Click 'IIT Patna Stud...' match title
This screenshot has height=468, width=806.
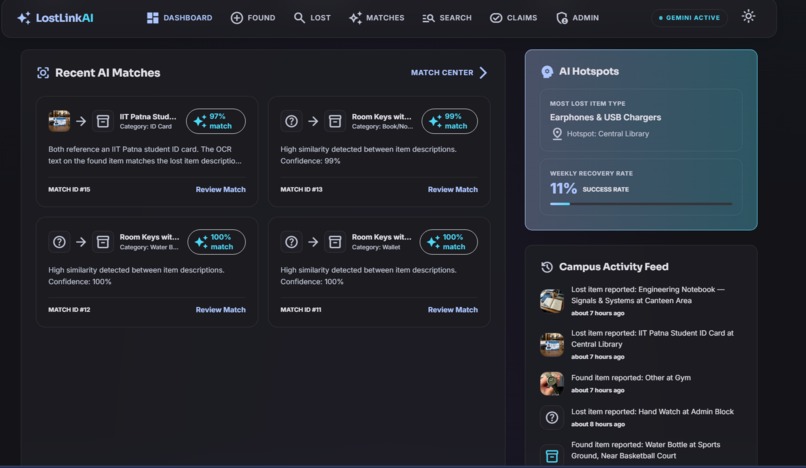pos(148,117)
